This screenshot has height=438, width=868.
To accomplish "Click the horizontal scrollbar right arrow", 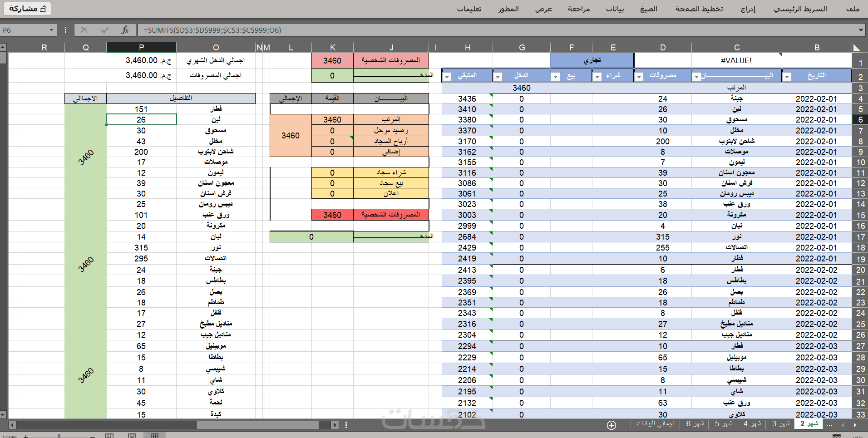I will pyautogui.click(x=335, y=425).
